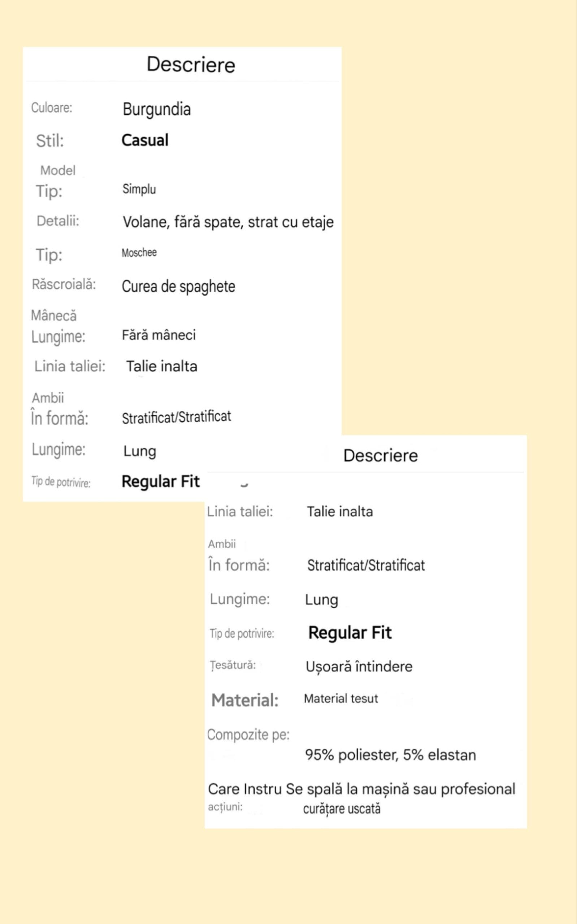Viewport: 577px width, 924px height.
Task: Select the 95% poliester, 5% elastan composition
Action: point(390,755)
